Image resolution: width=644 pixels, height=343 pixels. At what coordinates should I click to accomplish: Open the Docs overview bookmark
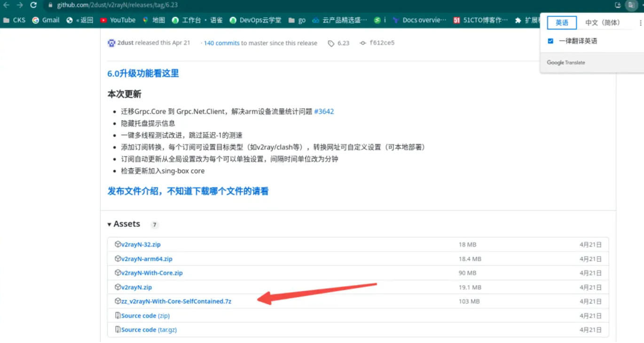420,20
